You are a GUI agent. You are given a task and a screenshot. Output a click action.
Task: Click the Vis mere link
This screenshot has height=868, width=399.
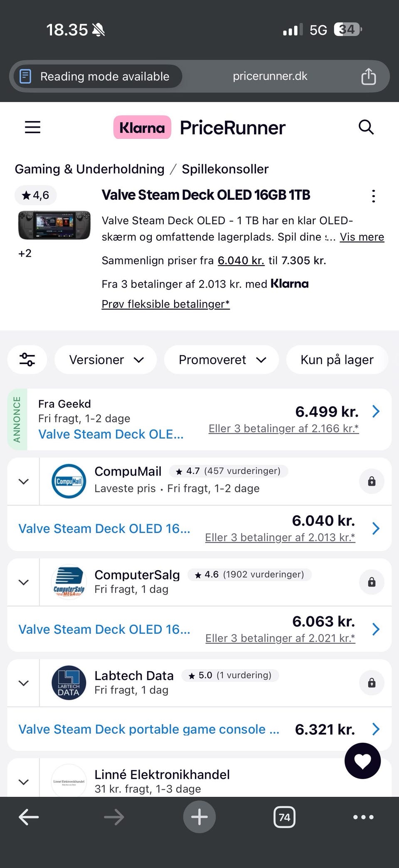[x=362, y=237]
